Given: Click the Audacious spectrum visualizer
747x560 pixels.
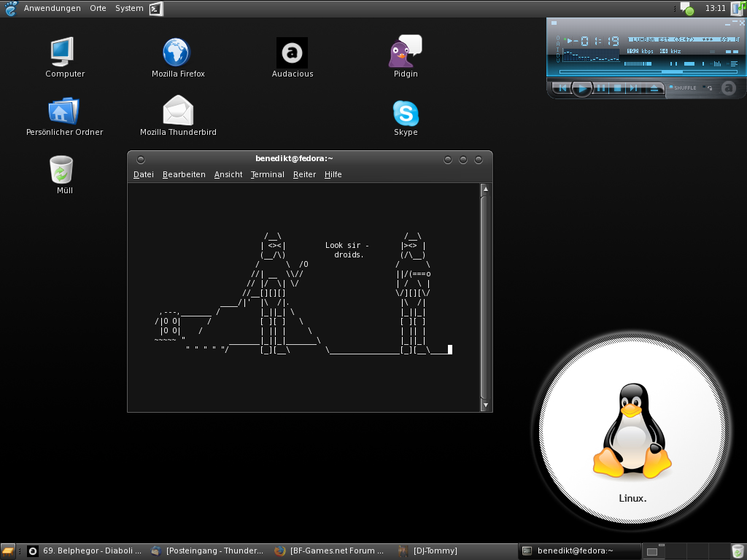Looking at the screenshot, I should (x=591, y=55).
